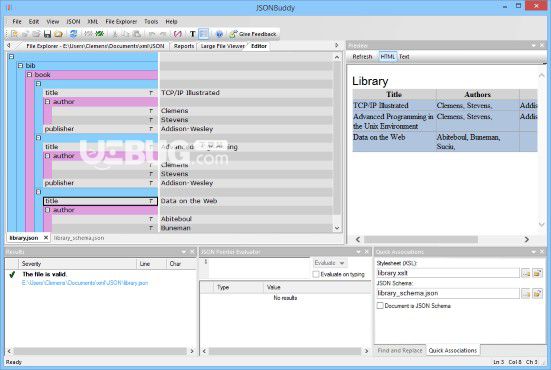Click the grey well-formed check icon
Viewport: 551px width, 370px height.
pyautogui.click(x=89, y=34)
